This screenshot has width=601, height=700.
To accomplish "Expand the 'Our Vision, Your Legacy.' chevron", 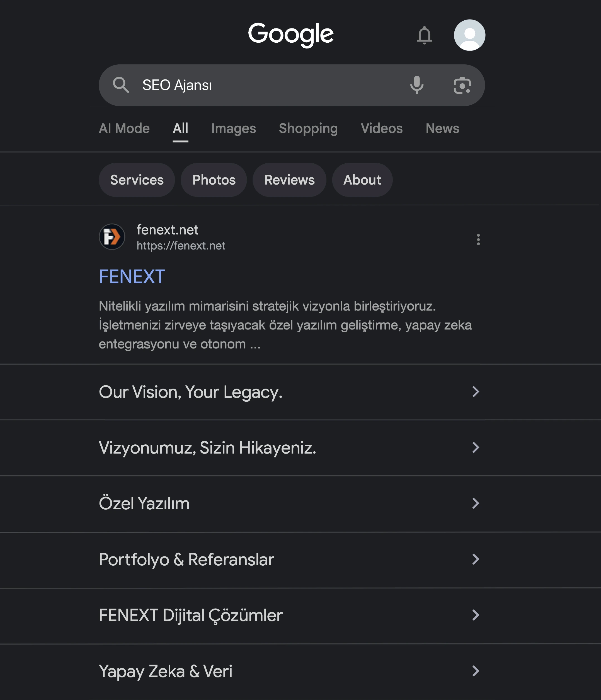I will coord(475,392).
